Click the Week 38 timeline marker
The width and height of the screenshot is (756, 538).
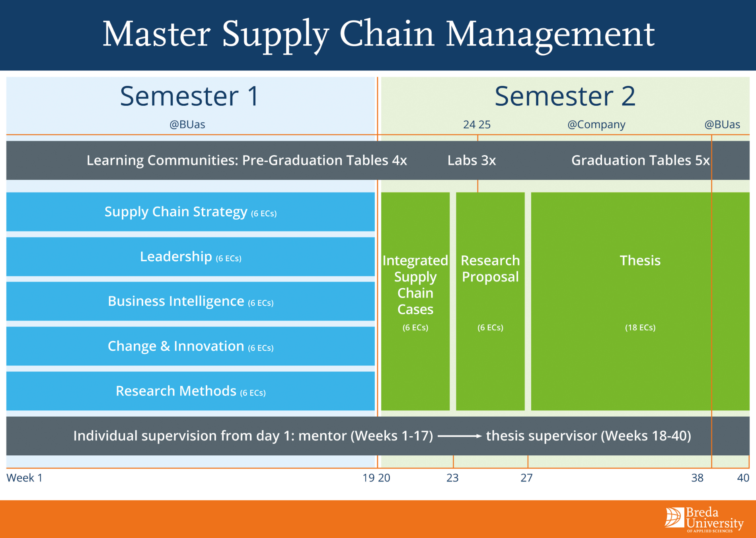(x=697, y=478)
